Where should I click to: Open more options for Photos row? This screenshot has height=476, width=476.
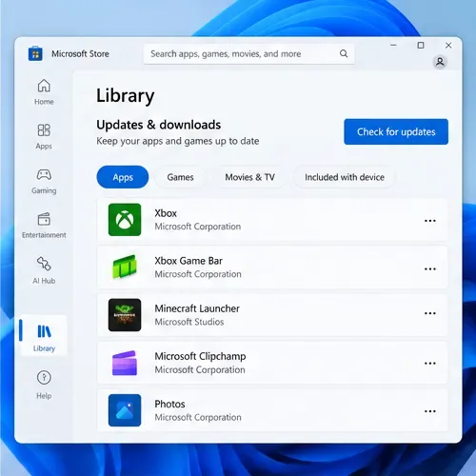[x=430, y=411]
